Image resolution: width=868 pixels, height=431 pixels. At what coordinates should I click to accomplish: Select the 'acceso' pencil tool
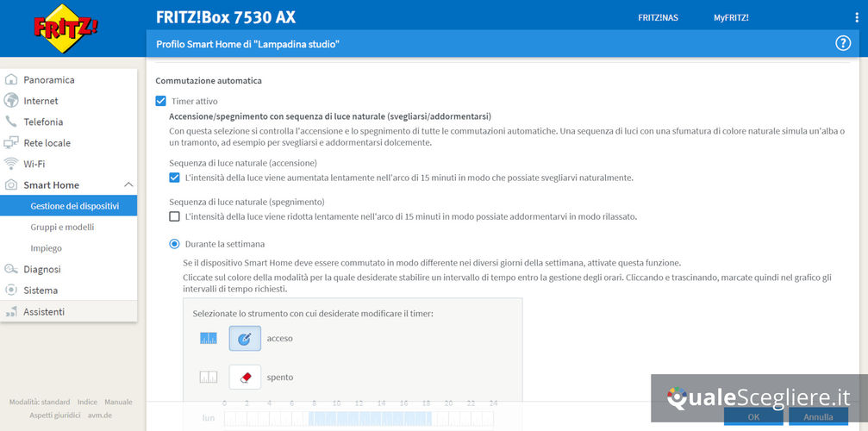point(245,339)
